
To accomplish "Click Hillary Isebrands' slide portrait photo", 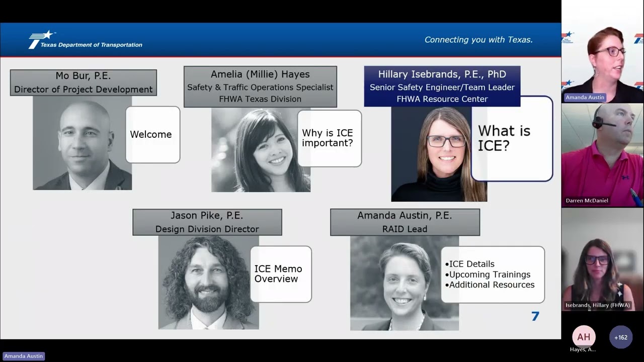I will tap(439, 154).
